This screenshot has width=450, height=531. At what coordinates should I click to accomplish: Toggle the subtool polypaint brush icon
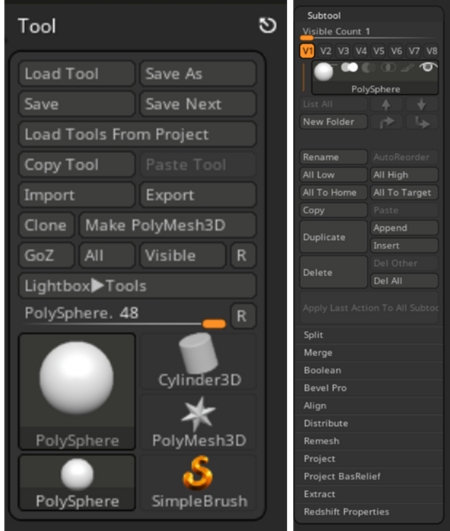point(407,68)
